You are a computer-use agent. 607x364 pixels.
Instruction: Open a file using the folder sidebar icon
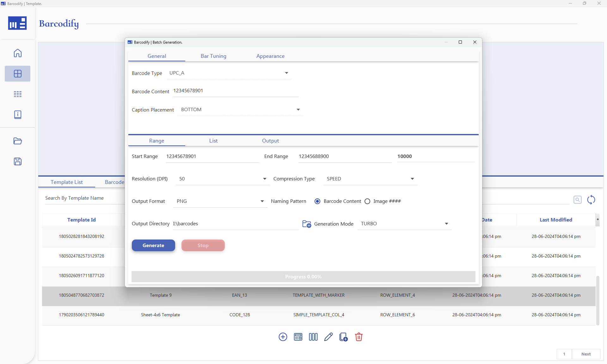click(17, 141)
